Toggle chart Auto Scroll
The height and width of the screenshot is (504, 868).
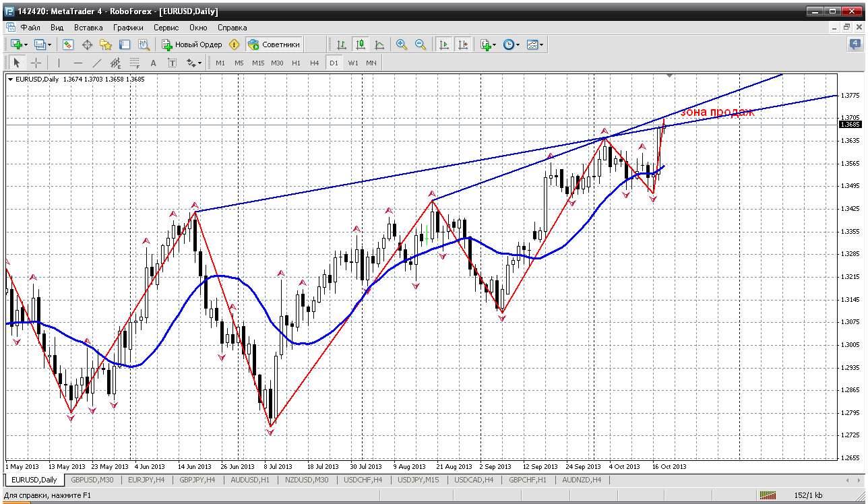point(444,44)
